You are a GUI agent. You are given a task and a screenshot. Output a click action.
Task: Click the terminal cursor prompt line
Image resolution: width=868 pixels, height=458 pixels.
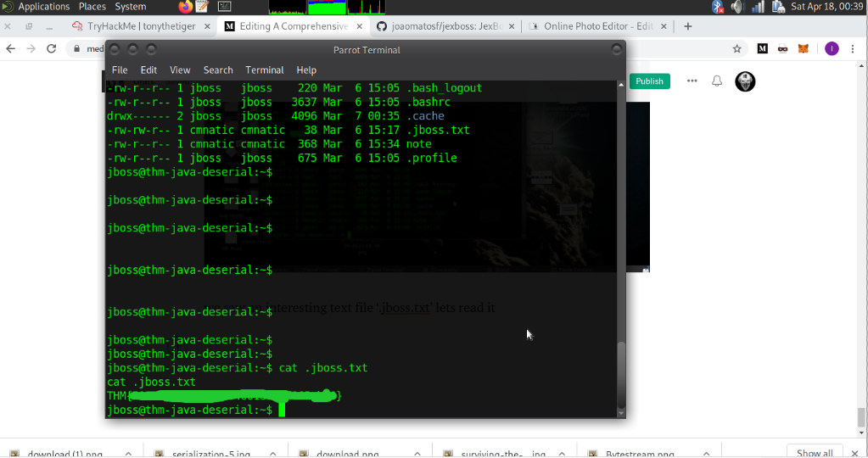coord(196,411)
